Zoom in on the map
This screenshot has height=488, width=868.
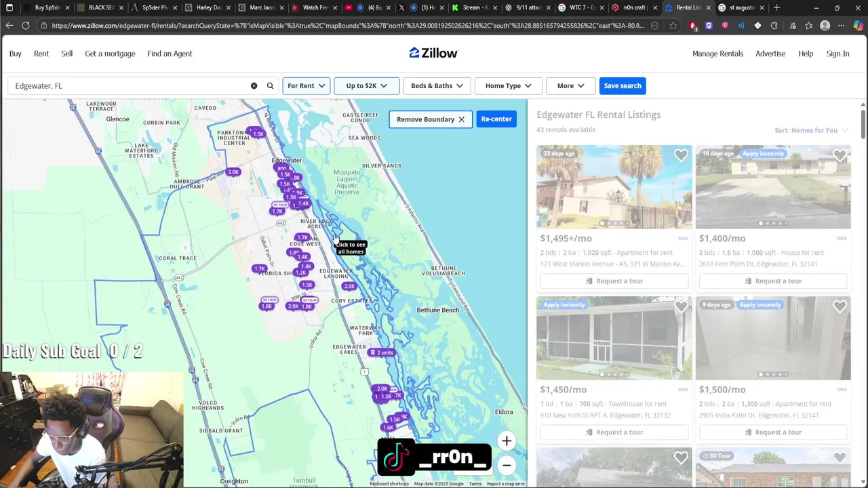tap(507, 441)
